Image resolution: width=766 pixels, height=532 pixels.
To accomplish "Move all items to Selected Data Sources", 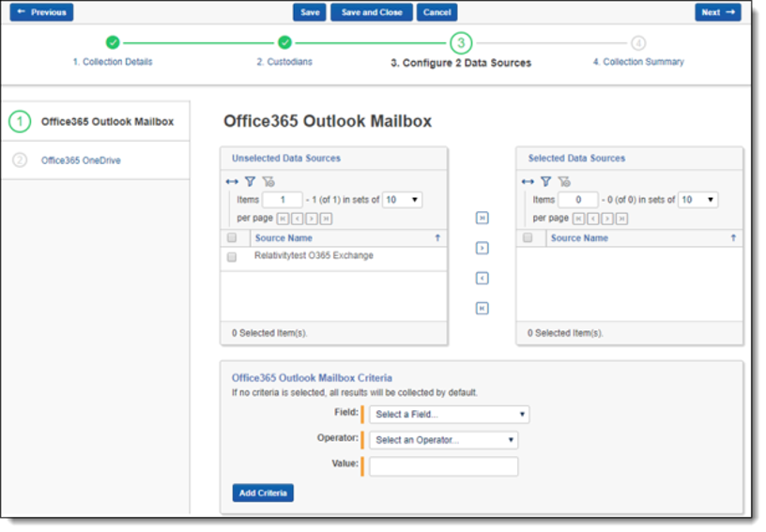I will 483,218.
